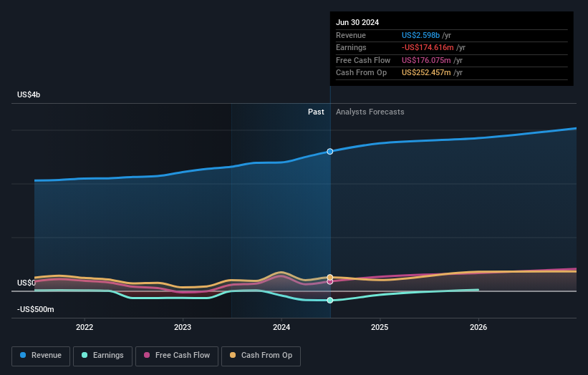Click the US$0 y-axis label
This screenshot has height=375, width=588.
tap(26, 283)
